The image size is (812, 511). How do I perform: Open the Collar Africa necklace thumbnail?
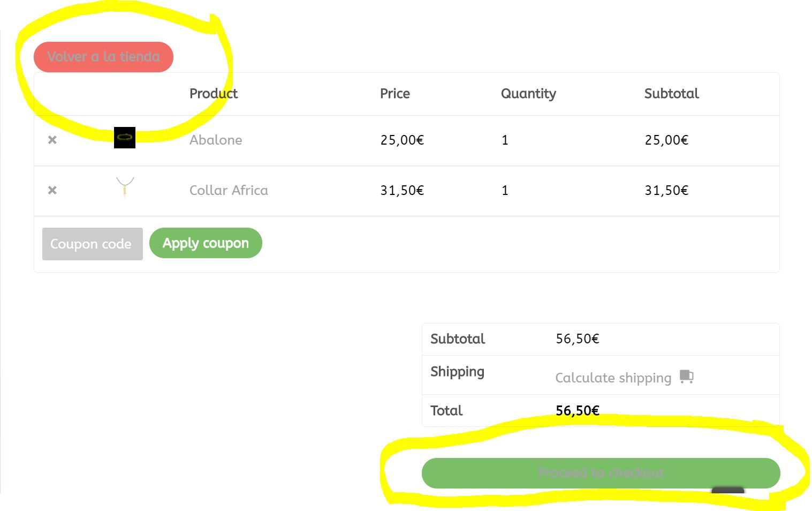125,188
